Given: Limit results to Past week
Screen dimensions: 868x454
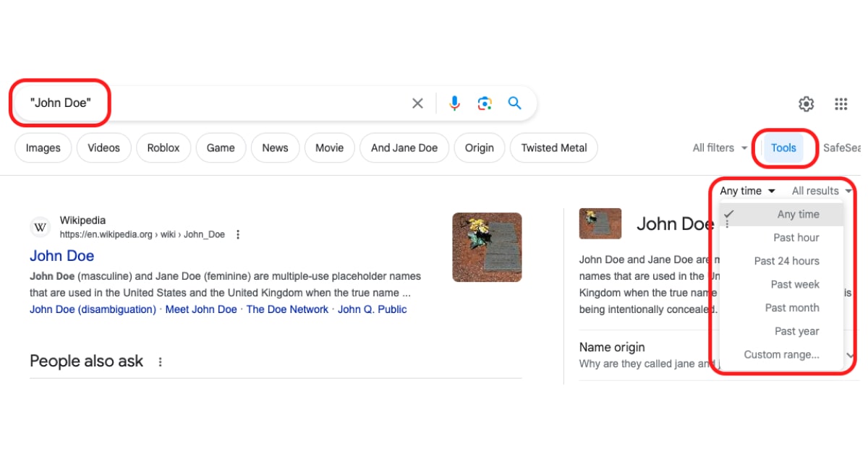Looking at the screenshot, I should tap(782, 284).
